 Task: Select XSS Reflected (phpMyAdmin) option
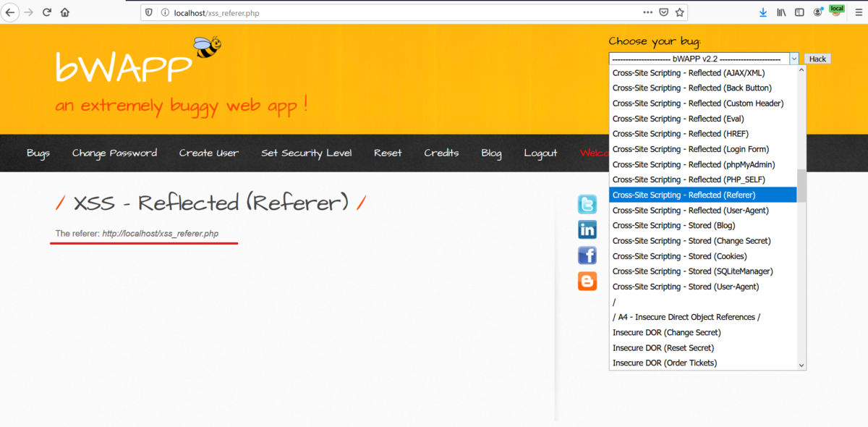703,164
